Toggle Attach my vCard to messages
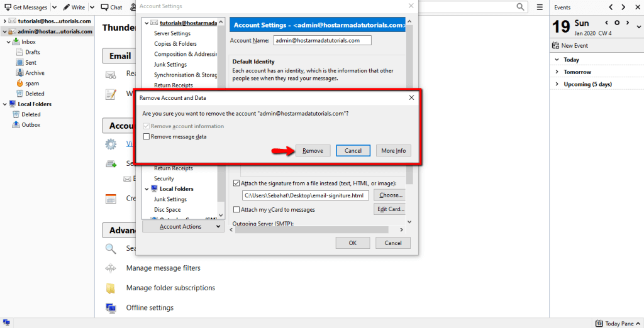This screenshot has width=644, height=328. coord(236,210)
